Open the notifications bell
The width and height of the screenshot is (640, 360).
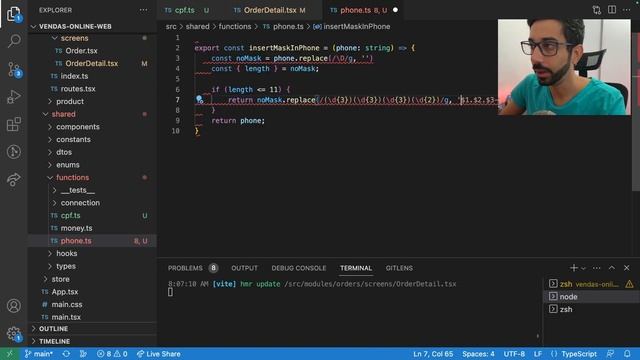[627, 354]
